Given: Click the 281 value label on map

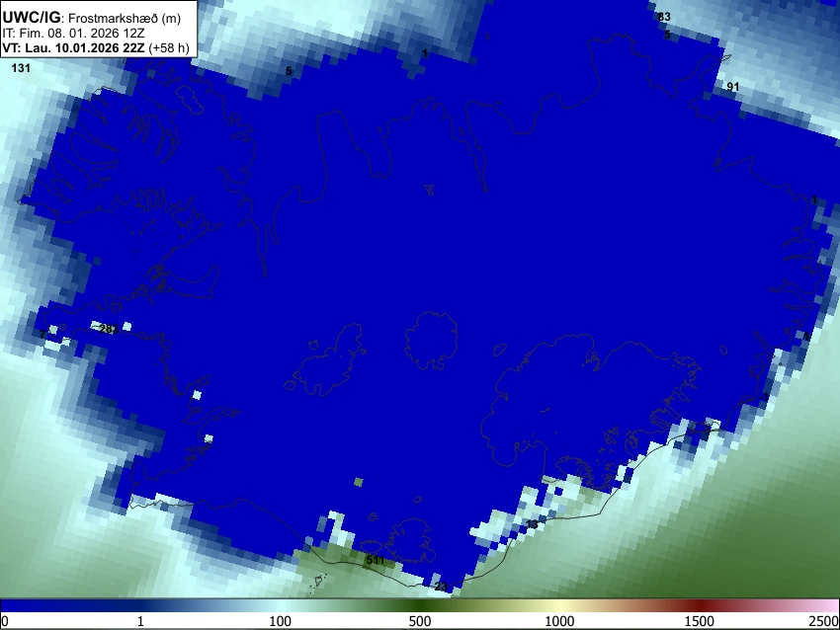Looking at the screenshot, I should point(110,329).
